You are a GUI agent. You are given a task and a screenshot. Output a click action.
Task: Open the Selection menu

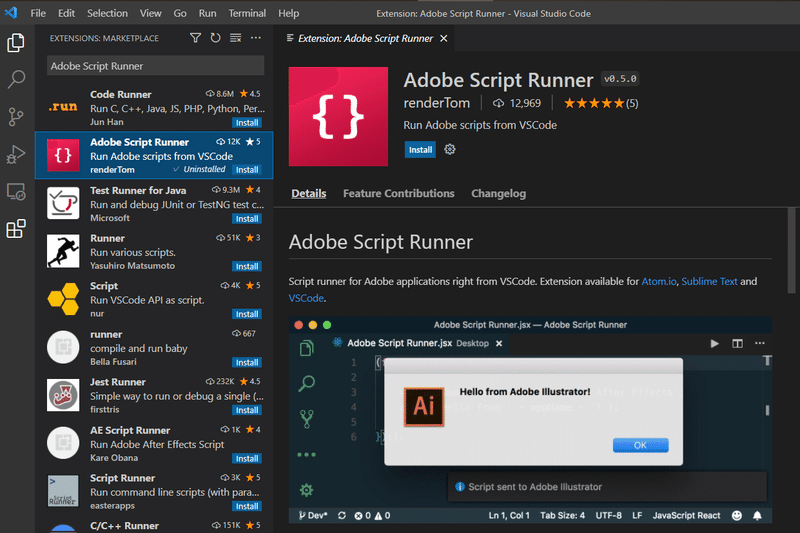coord(107,13)
